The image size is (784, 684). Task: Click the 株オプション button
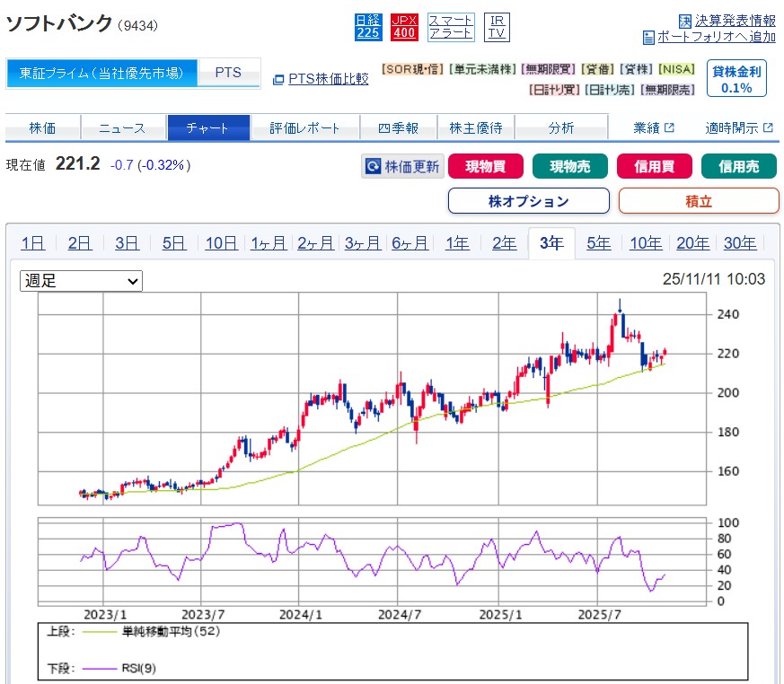tap(528, 201)
